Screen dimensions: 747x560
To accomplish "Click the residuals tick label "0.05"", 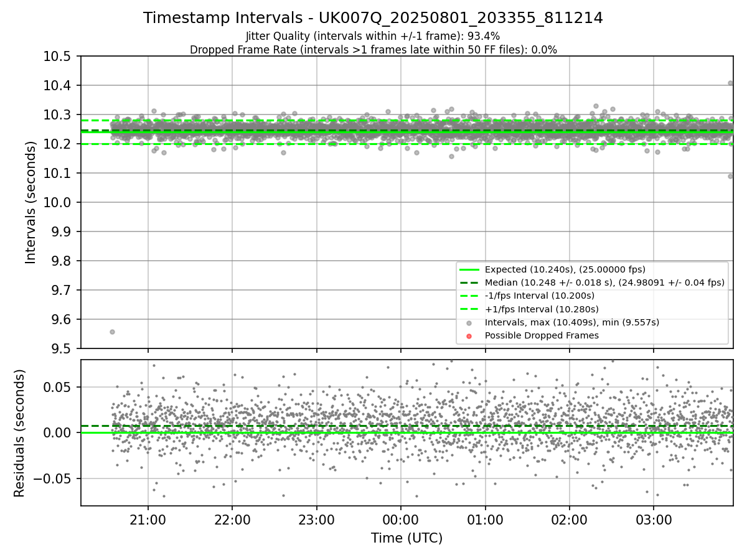I will [56, 387].
